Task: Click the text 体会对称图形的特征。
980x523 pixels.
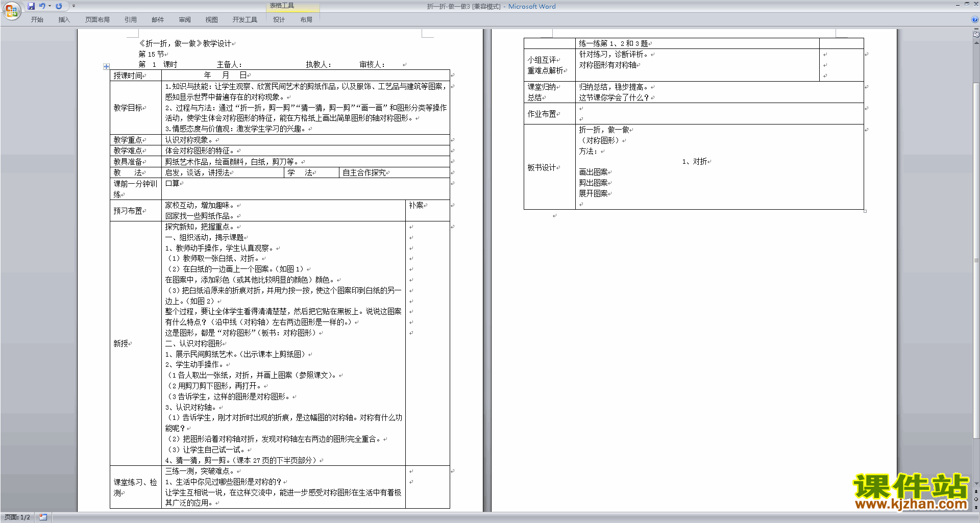Action: (201, 151)
